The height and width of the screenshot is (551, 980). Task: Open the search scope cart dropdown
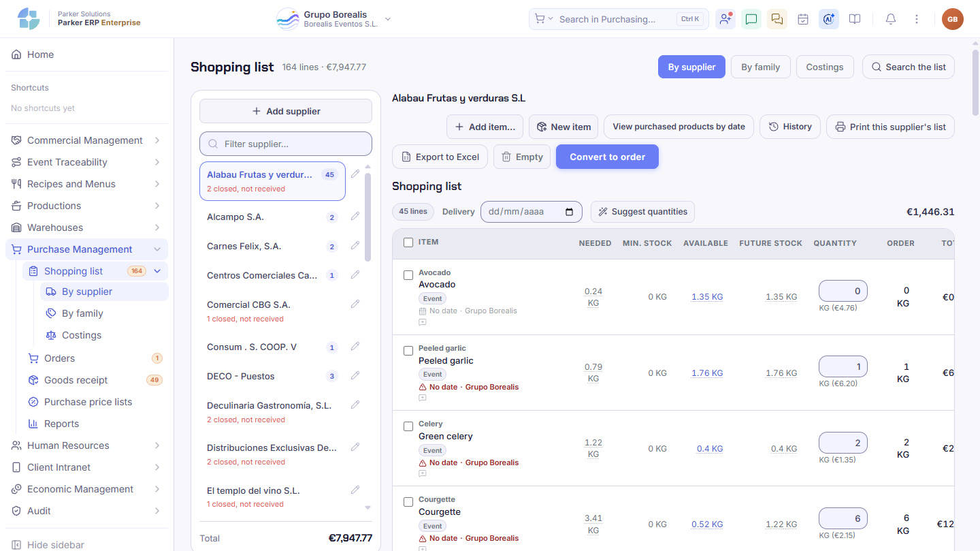(544, 19)
